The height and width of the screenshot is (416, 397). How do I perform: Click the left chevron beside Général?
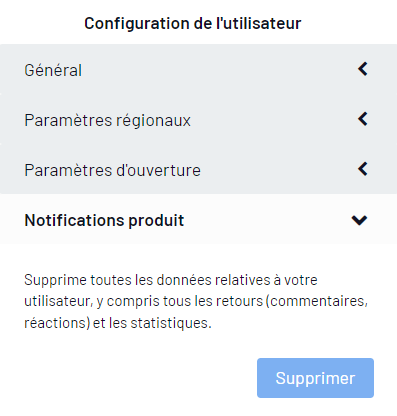(363, 69)
